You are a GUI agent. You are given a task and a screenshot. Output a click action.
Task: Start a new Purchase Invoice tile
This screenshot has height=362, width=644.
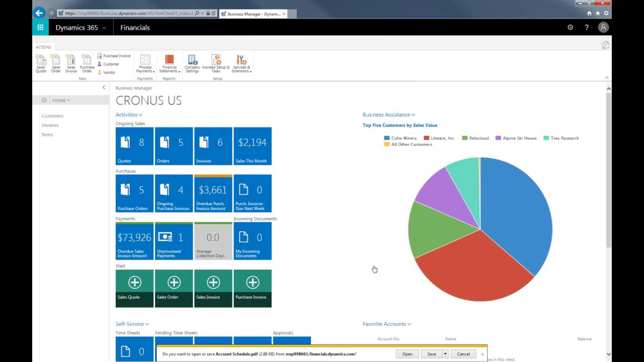[252, 288]
